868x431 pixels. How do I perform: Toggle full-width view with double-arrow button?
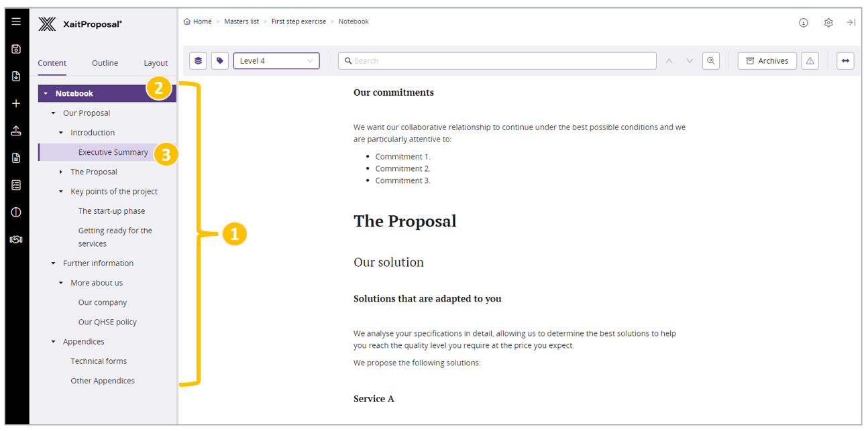point(845,61)
